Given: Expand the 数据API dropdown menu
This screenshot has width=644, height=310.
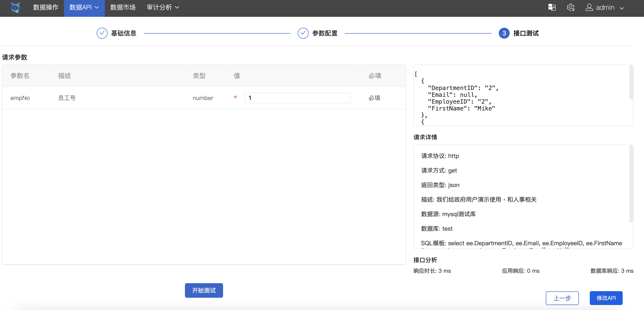Looking at the screenshot, I should (x=84, y=7).
